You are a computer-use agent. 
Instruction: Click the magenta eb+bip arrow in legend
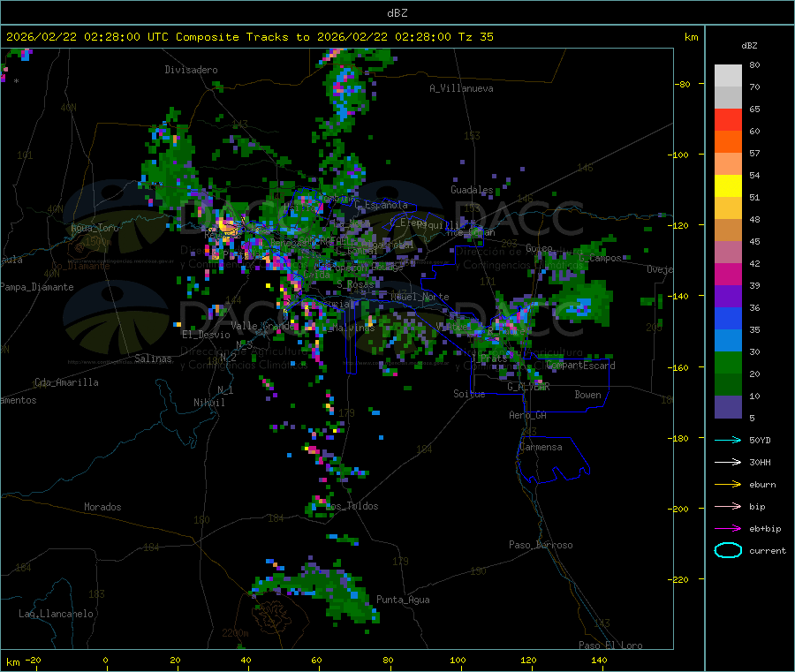coord(728,529)
